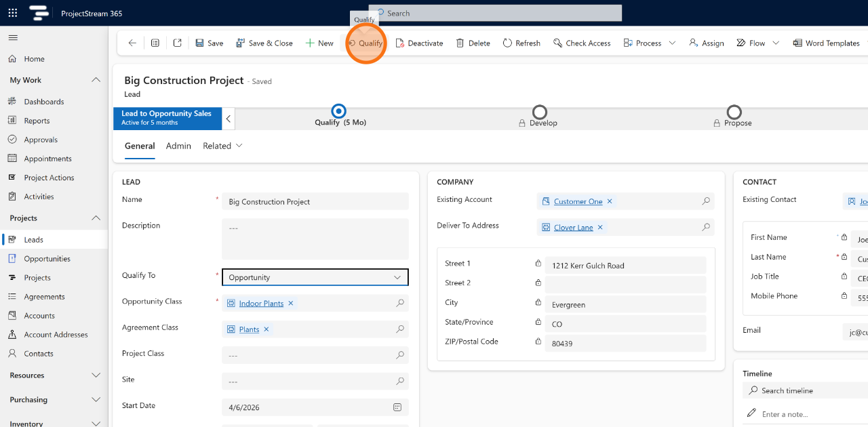Remove Customer One from Existing Account

[x=610, y=201]
